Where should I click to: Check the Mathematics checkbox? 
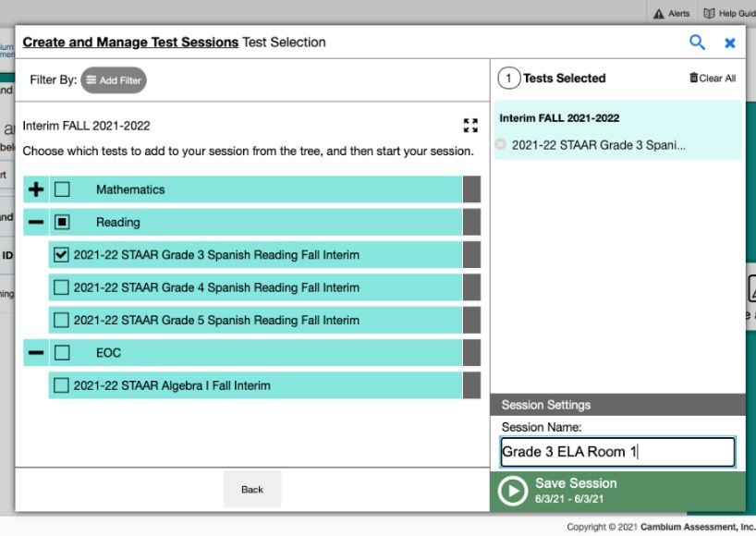click(62, 189)
